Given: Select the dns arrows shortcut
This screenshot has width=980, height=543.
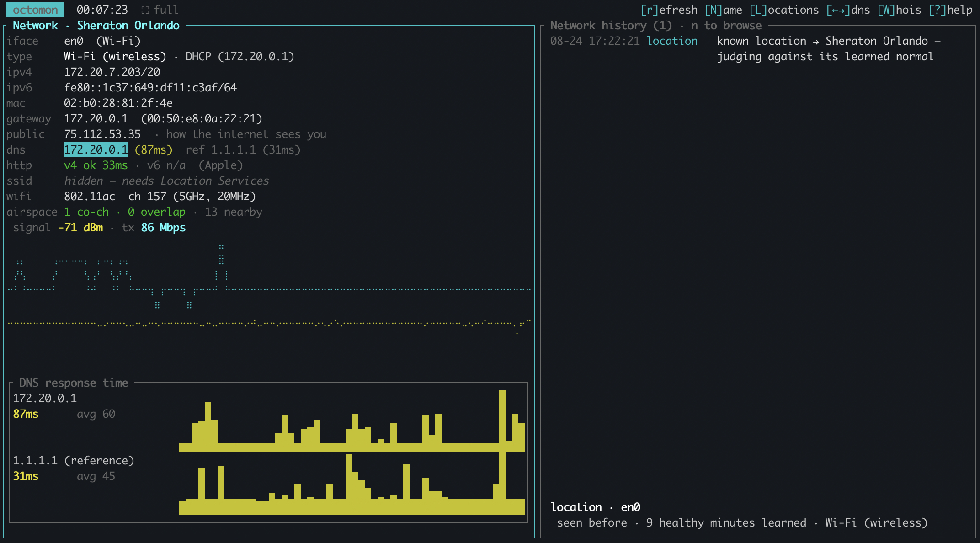Looking at the screenshot, I should pos(848,10).
